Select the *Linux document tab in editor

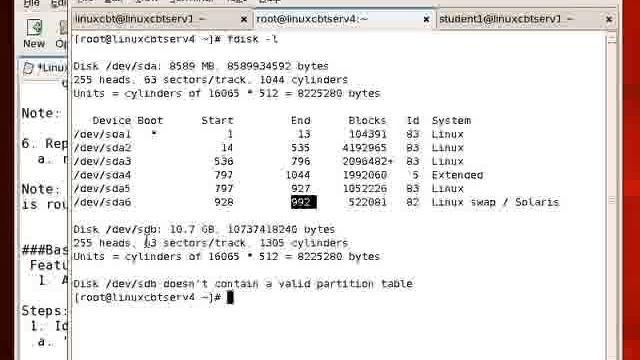[45, 68]
